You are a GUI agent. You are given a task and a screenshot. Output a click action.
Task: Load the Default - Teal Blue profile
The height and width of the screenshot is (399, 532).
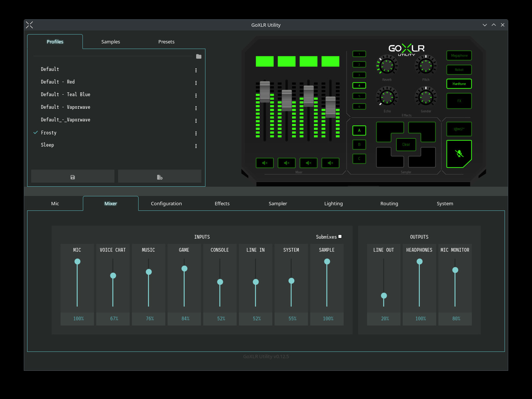point(65,95)
